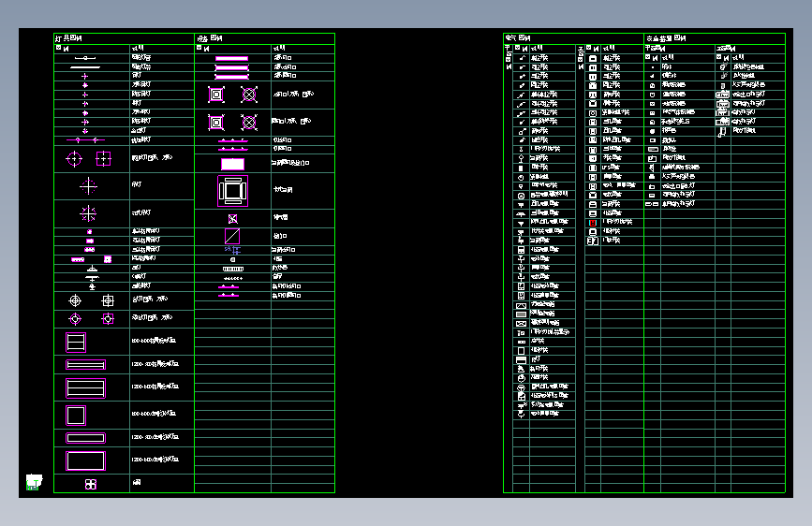Click the square grille panel with two bars
The width and height of the screenshot is (812, 526).
(76, 343)
